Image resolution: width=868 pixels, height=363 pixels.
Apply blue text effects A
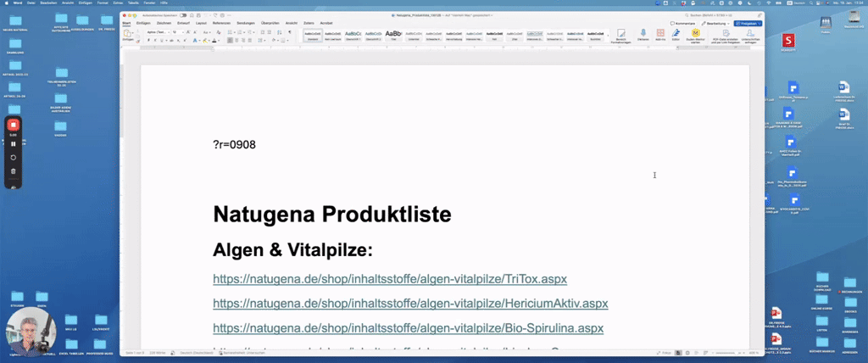[x=195, y=41]
